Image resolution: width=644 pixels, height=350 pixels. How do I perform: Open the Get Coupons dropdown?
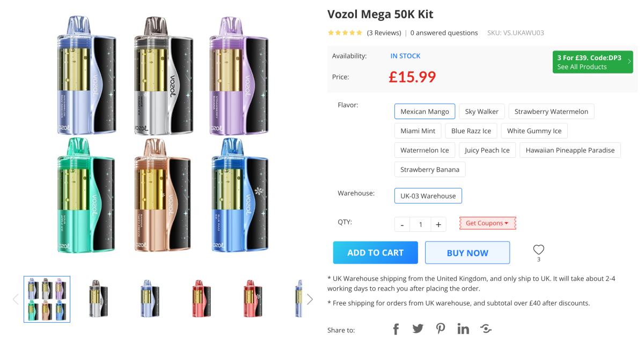(487, 223)
